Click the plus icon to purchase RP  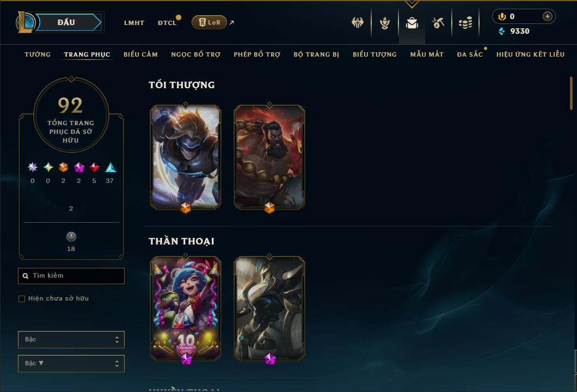[x=548, y=16]
